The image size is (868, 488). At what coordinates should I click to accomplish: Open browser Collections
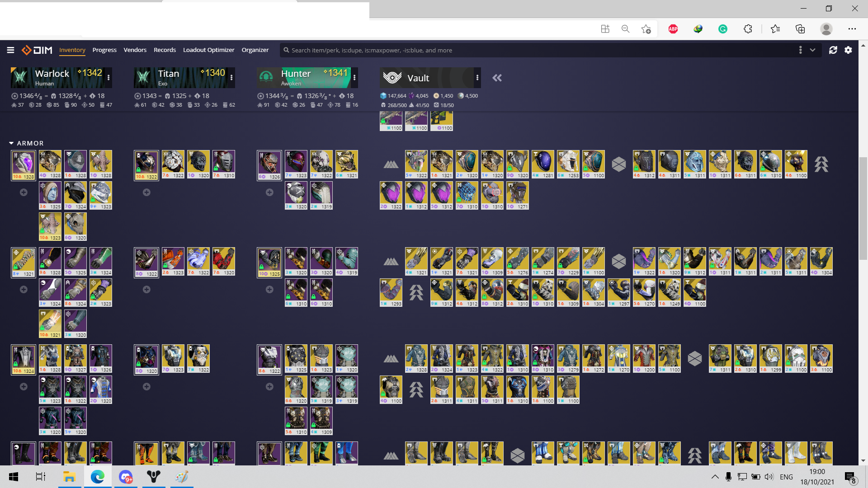tap(800, 29)
